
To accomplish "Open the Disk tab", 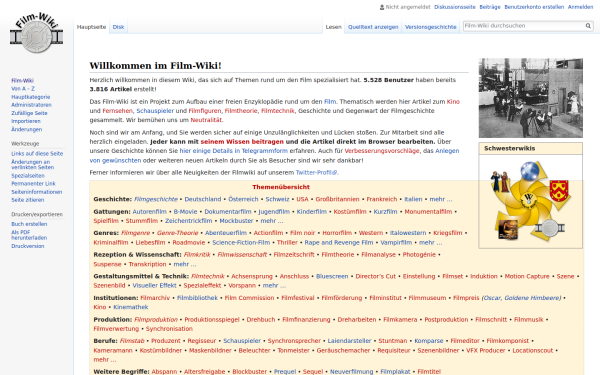I will pos(118,27).
